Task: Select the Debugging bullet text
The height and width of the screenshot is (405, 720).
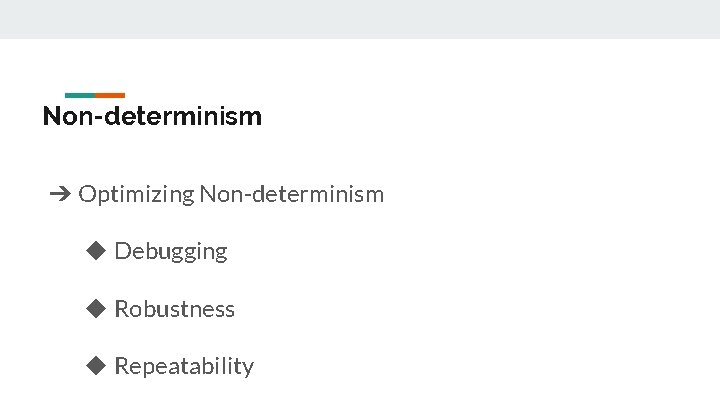Action: pos(171,251)
